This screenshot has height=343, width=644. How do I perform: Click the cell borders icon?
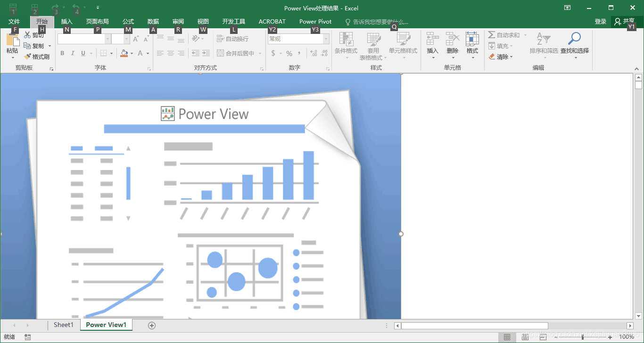click(103, 53)
